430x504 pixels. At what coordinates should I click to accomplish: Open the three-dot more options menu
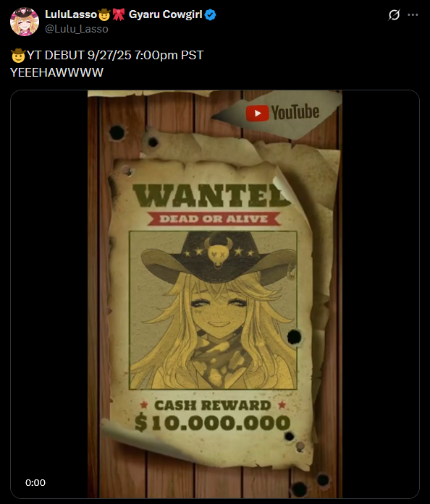tap(413, 14)
